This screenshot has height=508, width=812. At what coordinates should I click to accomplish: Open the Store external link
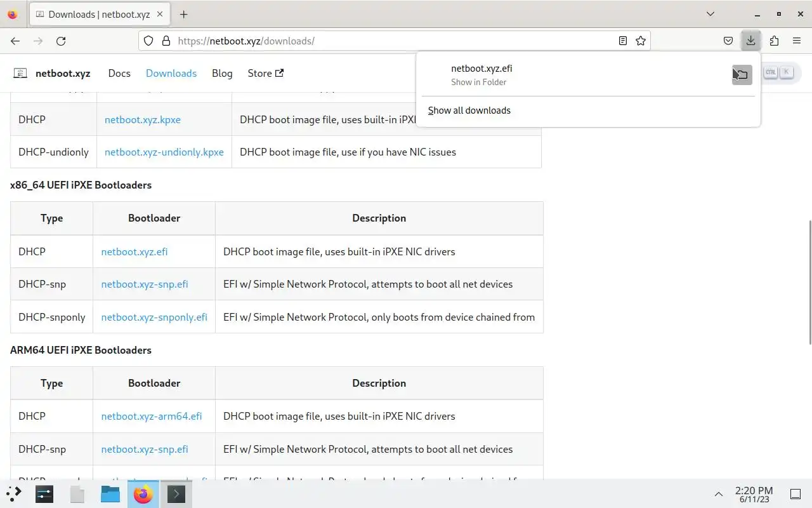click(x=265, y=73)
